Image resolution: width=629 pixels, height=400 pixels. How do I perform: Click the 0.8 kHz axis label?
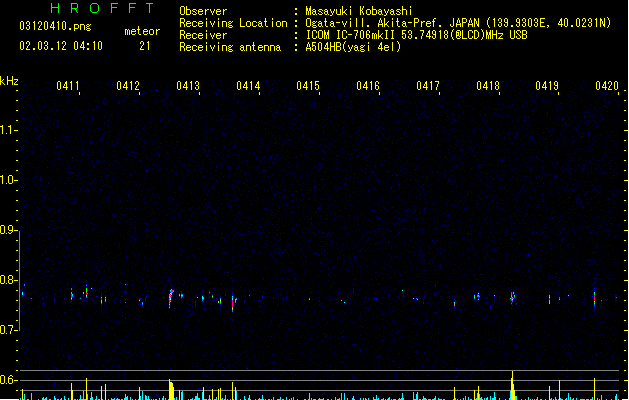8,280
